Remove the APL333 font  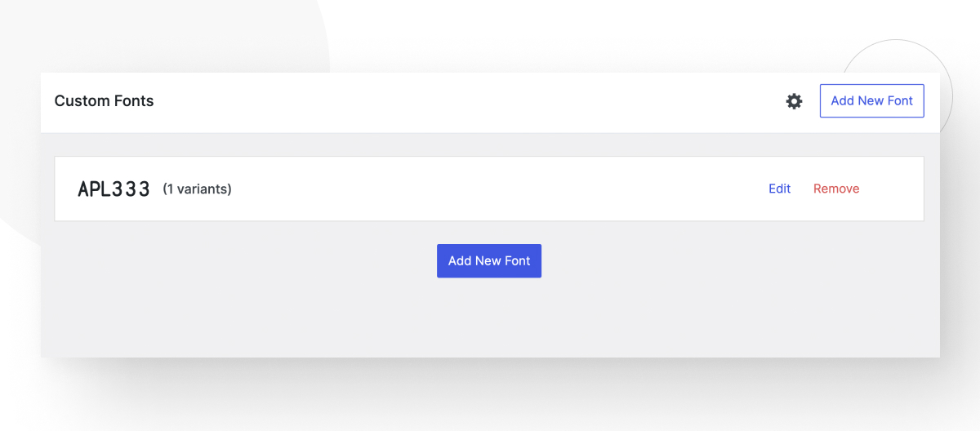[835, 189]
